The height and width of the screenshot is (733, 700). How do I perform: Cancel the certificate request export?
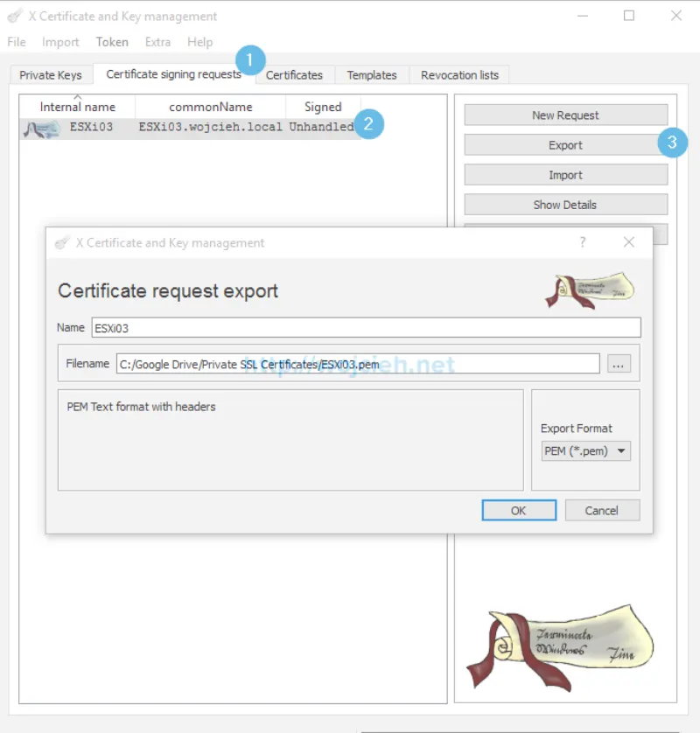click(602, 510)
